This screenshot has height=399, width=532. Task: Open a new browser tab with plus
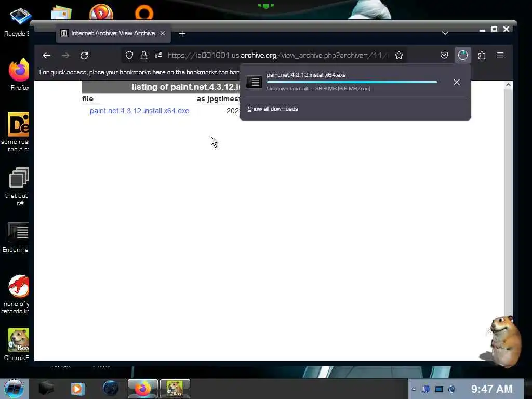pyautogui.click(x=182, y=34)
